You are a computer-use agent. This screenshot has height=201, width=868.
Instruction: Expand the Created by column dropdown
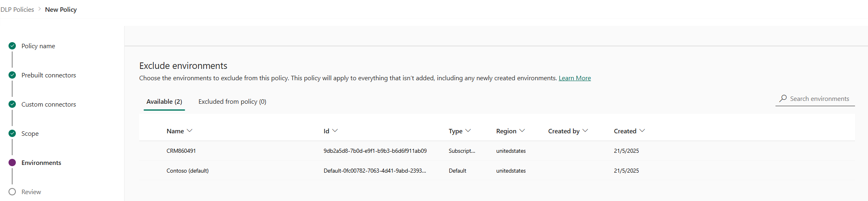point(585,130)
